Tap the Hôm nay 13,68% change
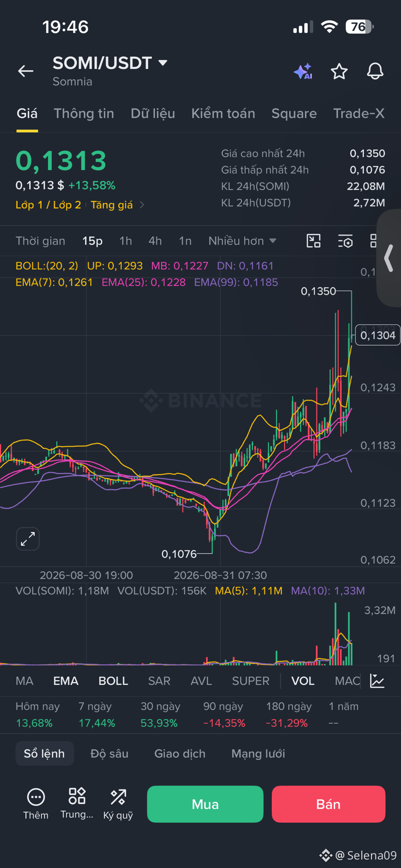This screenshot has height=868, width=401. 38,715
